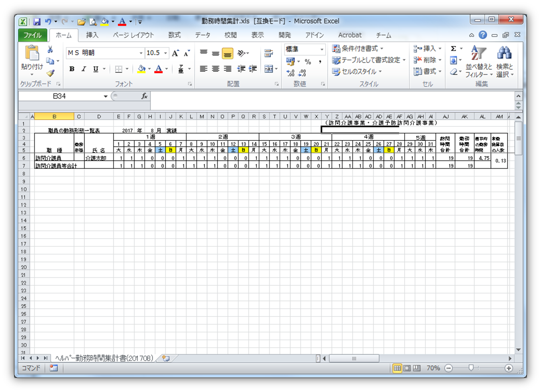This screenshot has width=541, height=392.
Task: Select sheet tab ヘルパー勤務時間集計書(201708)
Action: [104, 358]
